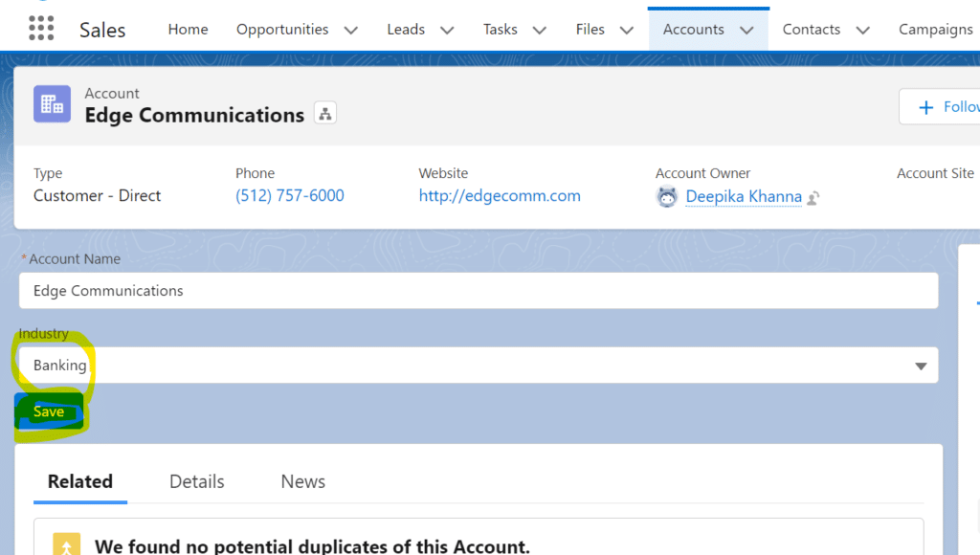Expand the Accounts tab chevron
980x555 pixels.
point(746,31)
